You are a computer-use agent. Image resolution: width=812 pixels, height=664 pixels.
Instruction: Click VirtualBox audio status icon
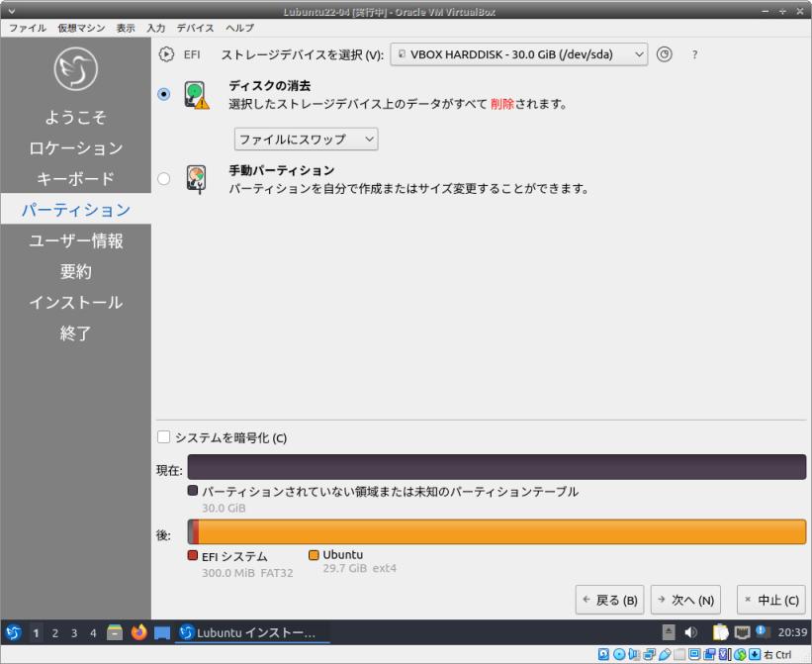pyautogui.click(x=634, y=654)
